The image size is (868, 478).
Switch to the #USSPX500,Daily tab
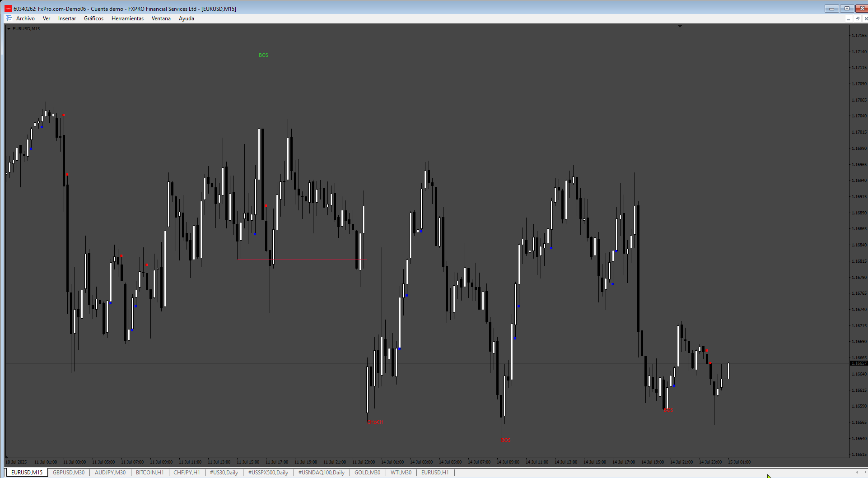click(268, 473)
